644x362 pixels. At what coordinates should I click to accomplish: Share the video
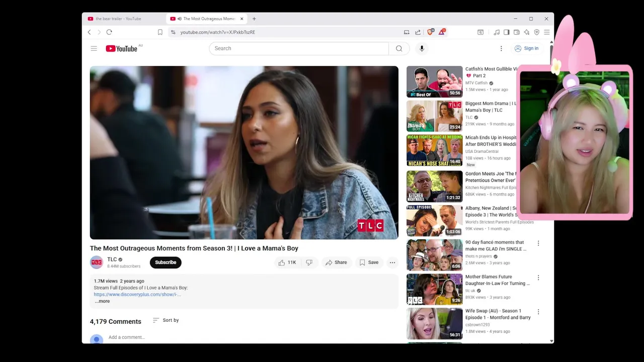336,262
